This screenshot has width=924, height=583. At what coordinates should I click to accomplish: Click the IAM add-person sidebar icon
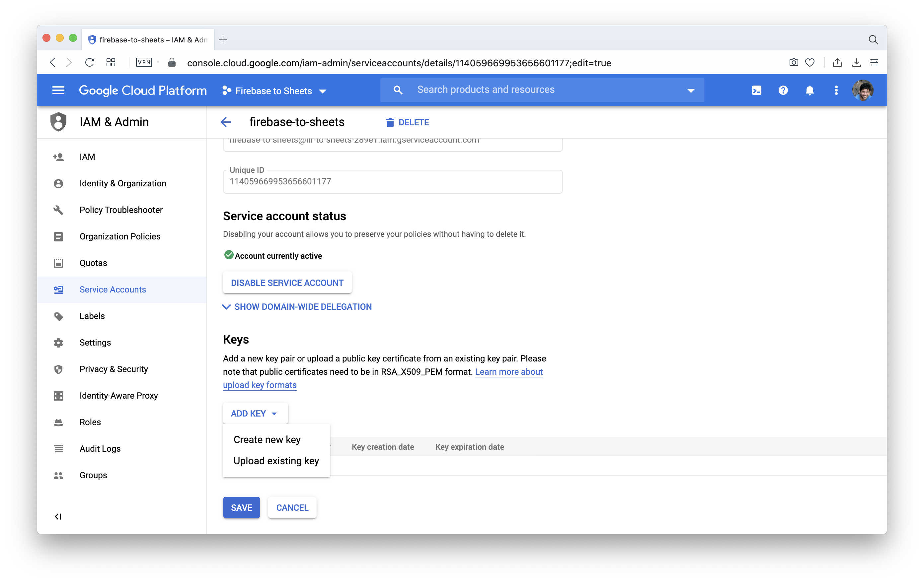[x=58, y=157]
